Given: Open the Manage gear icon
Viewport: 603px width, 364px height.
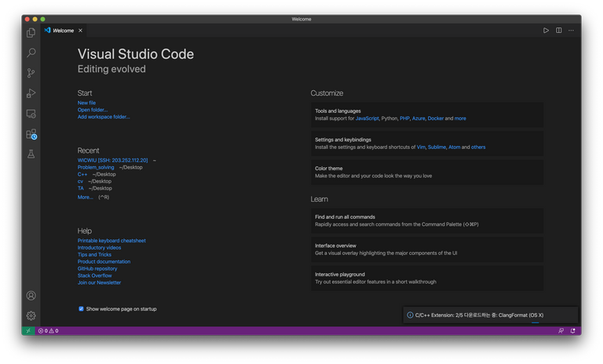Looking at the screenshot, I should (x=31, y=315).
